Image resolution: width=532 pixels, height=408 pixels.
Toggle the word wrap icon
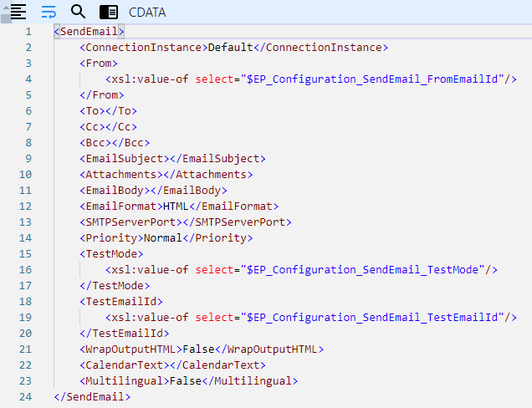pos(49,12)
